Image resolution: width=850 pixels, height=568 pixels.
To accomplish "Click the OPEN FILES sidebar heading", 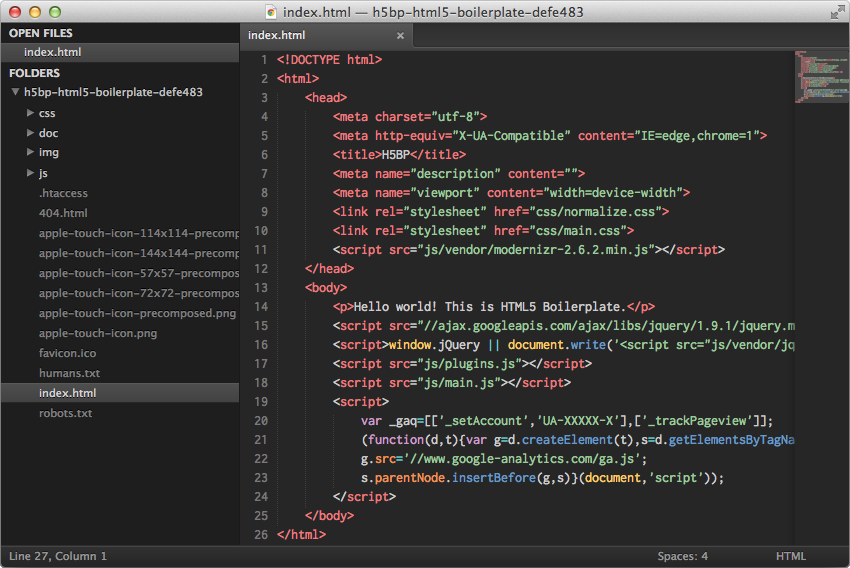I will [41, 33].
